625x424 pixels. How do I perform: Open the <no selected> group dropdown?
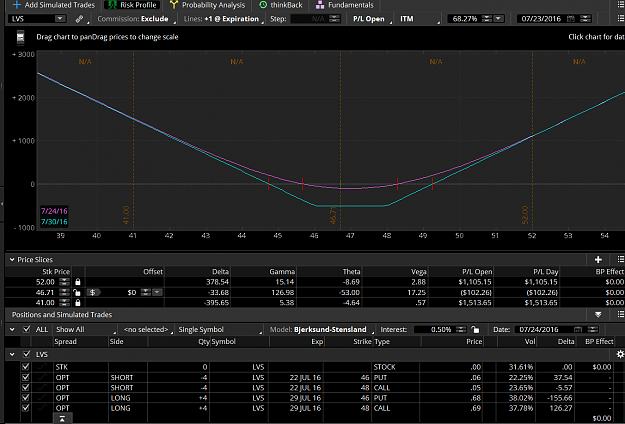tap(147, 330)
